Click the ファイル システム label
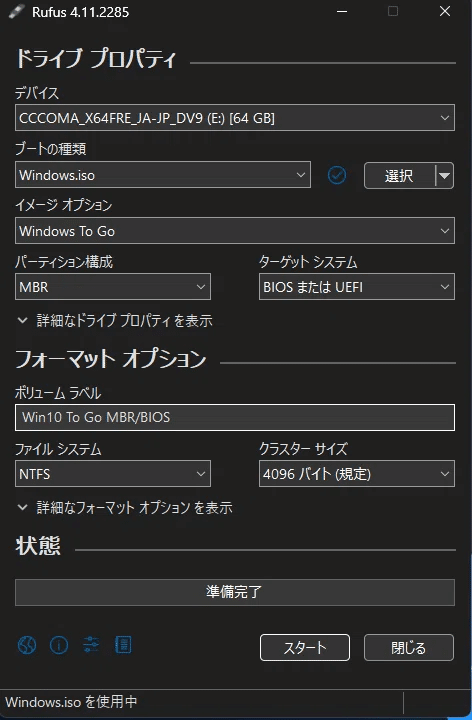The width and height of the screenshot is (472, 720). [x=58, y=449]
